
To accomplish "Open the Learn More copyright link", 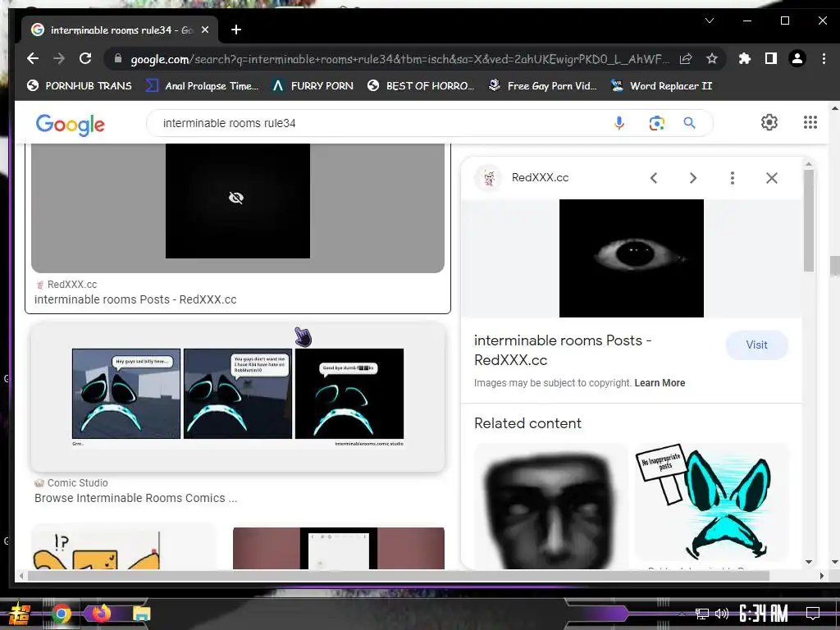I will (x=660, y=383).
